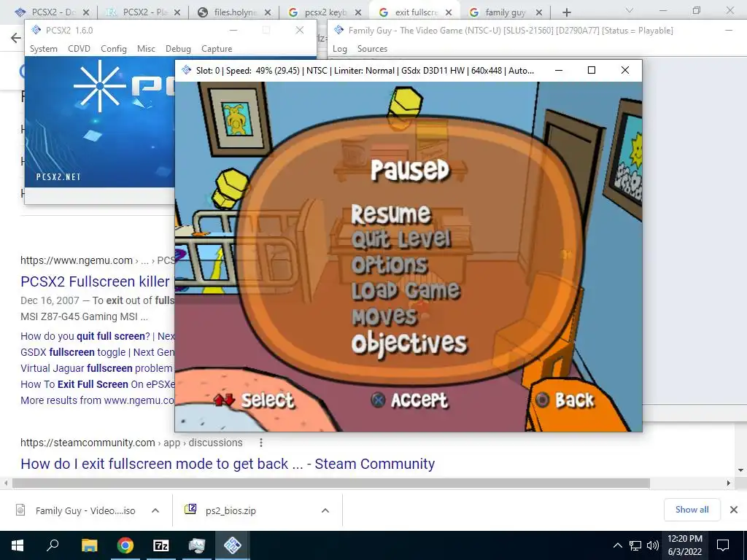Open Steam Community exit fullscreen result
The width and height of the screenshot is (747, 560).
coord(228,464)
